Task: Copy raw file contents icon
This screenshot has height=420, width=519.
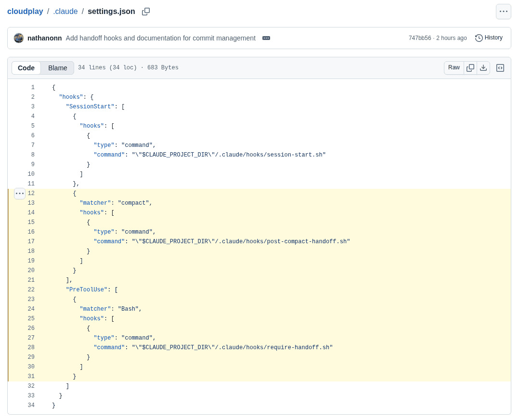Action: point(470,67)
